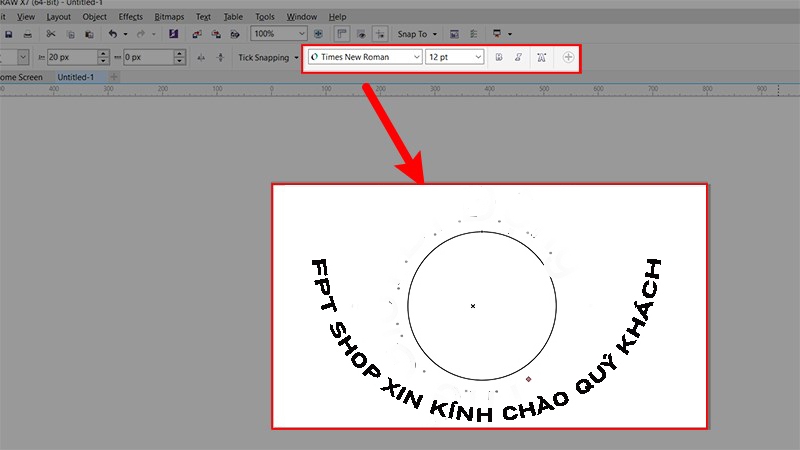800x450 pixels.
Task: Open the Bitmaps menu
Action: [169, 17]
